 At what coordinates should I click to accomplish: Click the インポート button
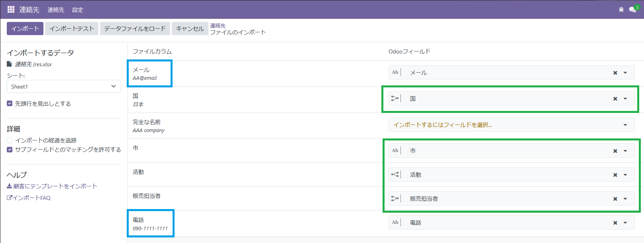(x=25, y=28)
